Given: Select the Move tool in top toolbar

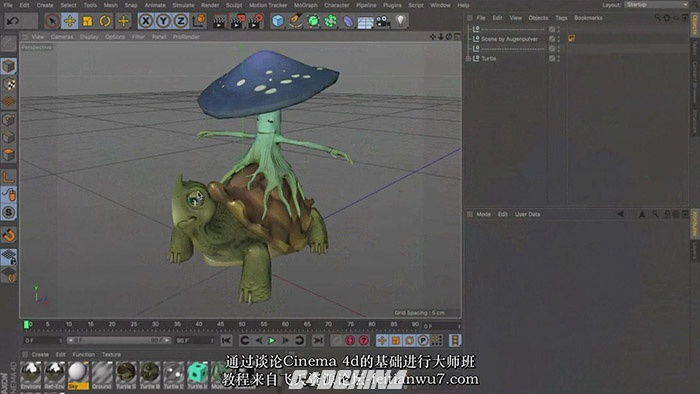Looking at the screenshot, I should point(70,21).
